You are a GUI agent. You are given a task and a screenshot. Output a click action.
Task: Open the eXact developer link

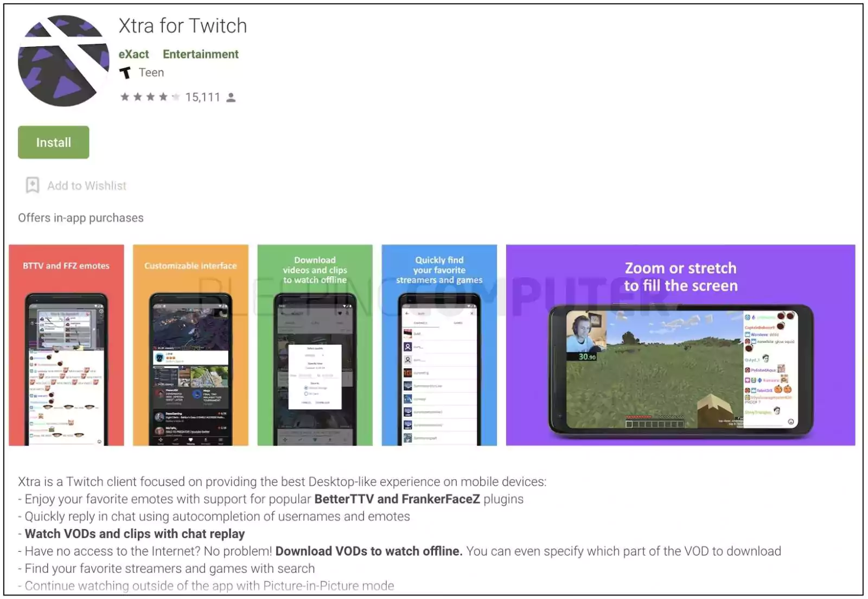pyautogui.click(x=133, y=54)
